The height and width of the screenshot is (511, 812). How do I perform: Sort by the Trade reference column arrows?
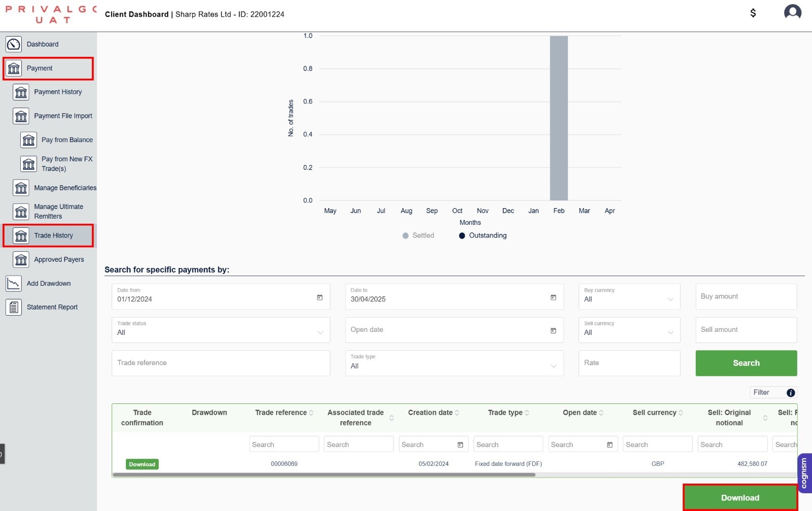311,413
